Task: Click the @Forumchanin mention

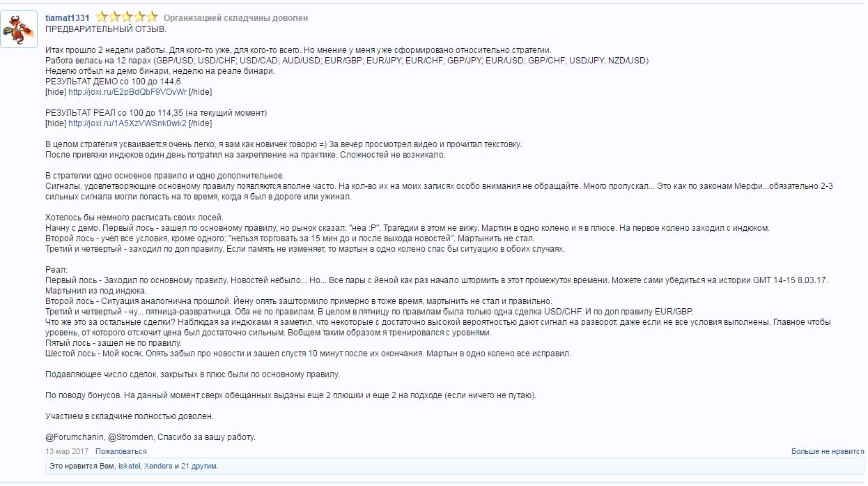Action: point(75,437)
